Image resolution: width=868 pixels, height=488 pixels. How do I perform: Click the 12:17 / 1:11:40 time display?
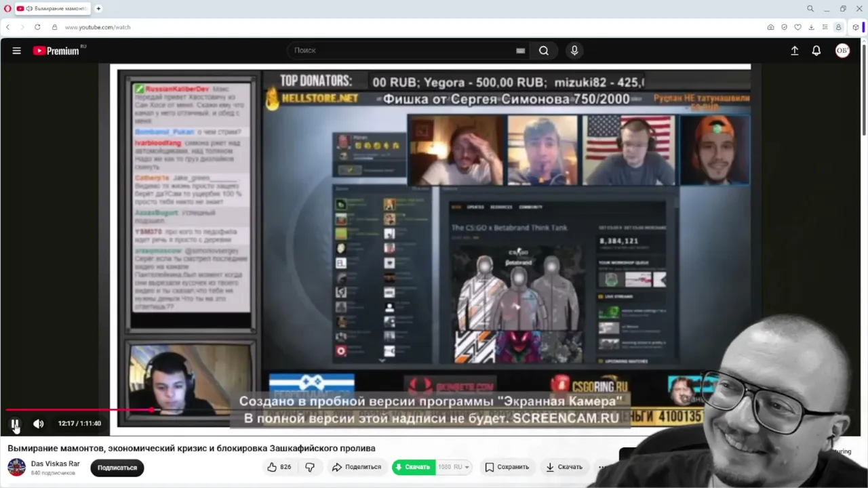79,424
